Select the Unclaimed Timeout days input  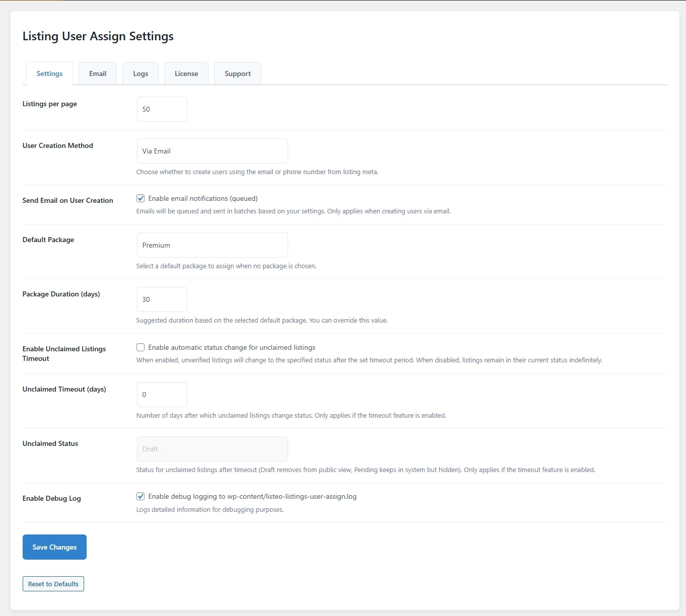162,395
